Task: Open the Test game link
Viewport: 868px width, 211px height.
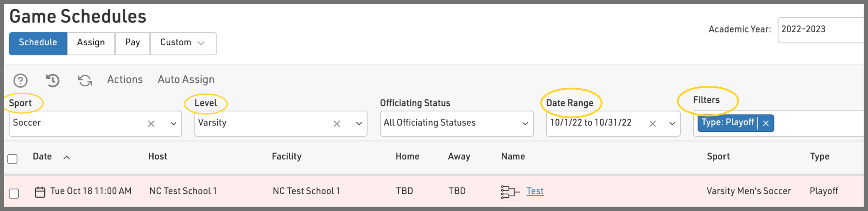Action: (x=535, y=191)
